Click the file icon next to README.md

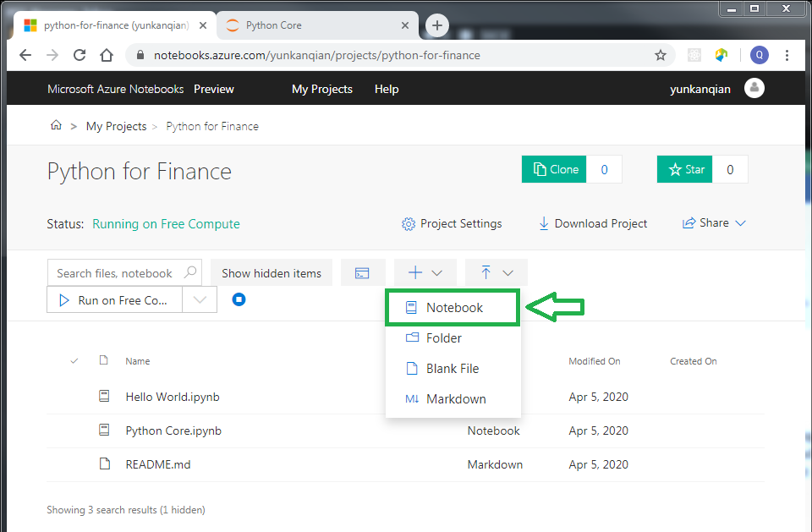click(103, 463)
